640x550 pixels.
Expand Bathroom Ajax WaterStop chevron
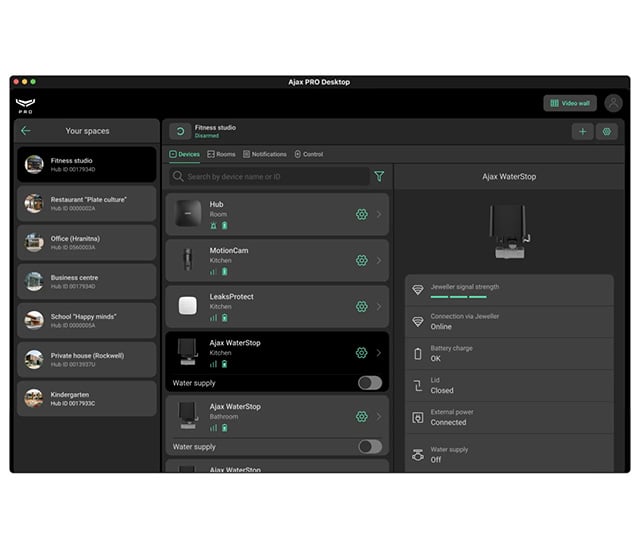point(379,417)
